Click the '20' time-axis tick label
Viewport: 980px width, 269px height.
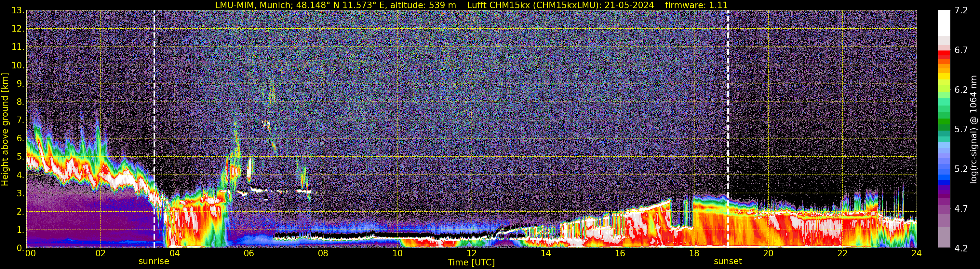tap(768, 253)
